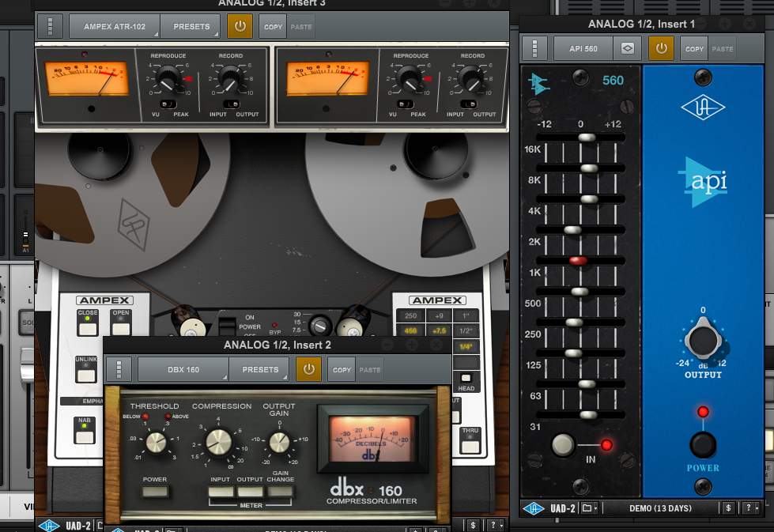Click the left Ampex VU meter
The height and width of the screenshot is (532, 774).
(86, 78)
